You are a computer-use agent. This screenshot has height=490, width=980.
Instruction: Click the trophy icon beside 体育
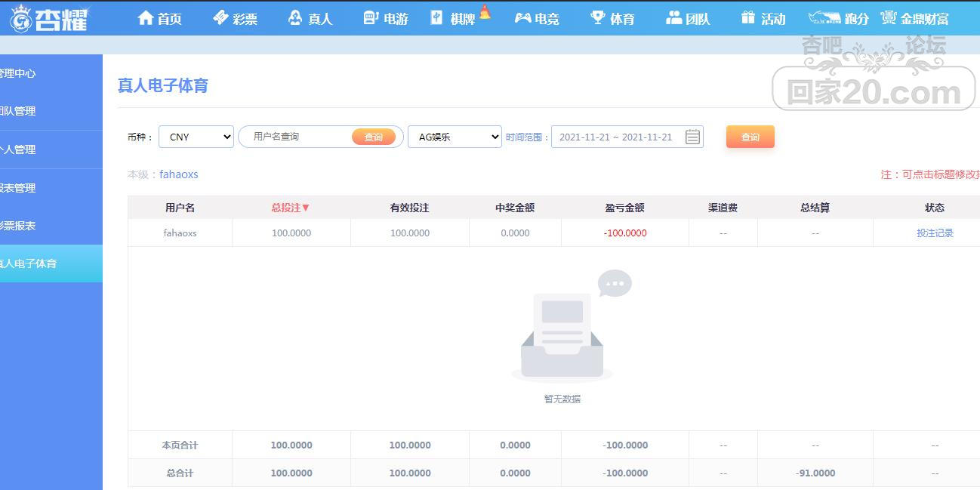coord(598,17)
